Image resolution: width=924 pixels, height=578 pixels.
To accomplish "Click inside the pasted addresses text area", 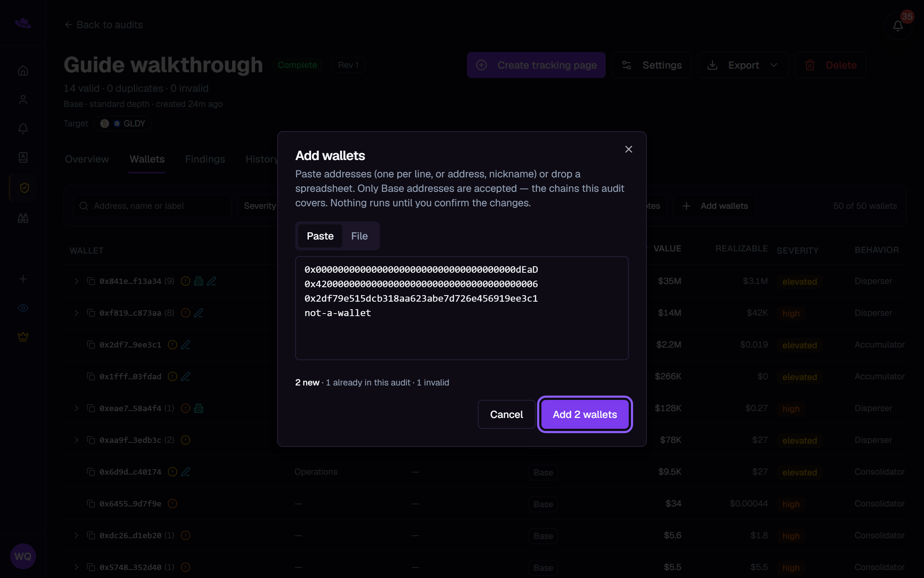I will coord(462,308).
